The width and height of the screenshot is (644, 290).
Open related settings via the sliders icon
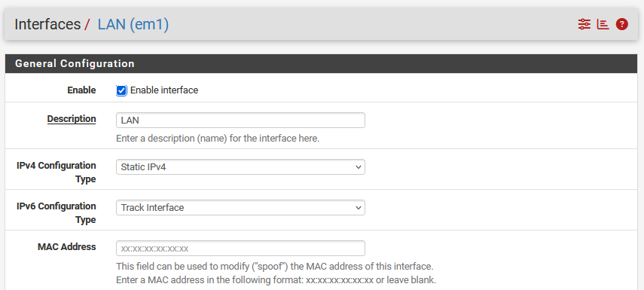pyautogui.click(x=584, y=24)
